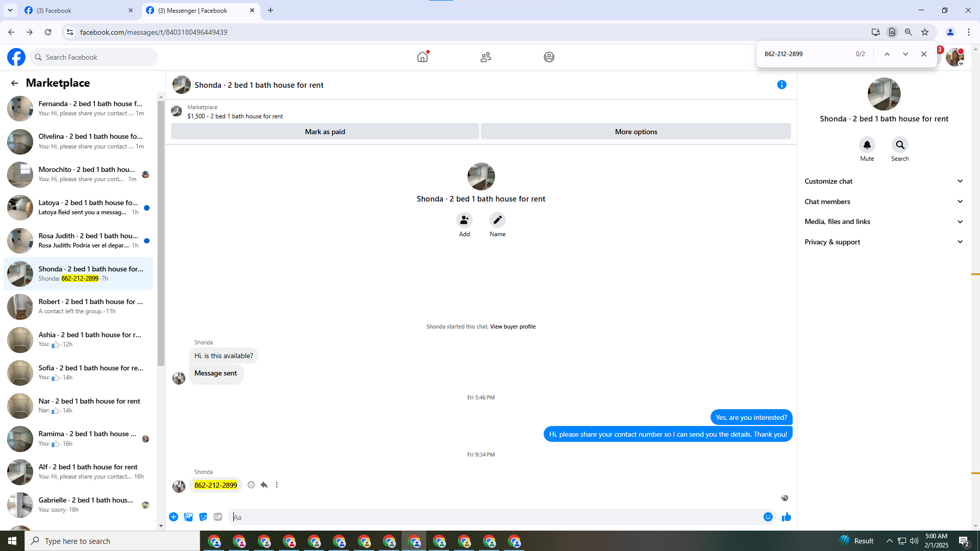Expand the Customize chat section
Viewport: 980px width, 551px height.
pos(884,181)
